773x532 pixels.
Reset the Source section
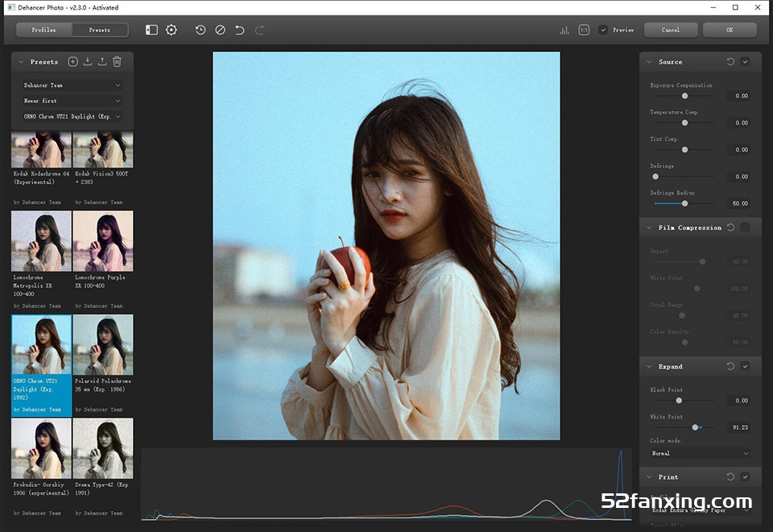pos(730,62)
